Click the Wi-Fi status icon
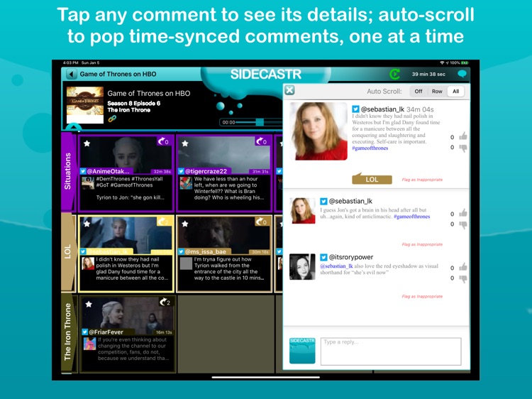The width and height of the screenshot is (532, 399). click(x=442, y=62)
